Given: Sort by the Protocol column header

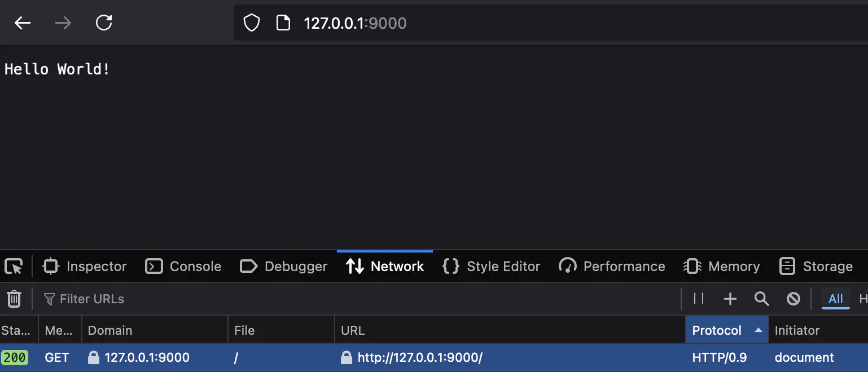Looking at the screenshot, I should pyautogui.click(x=717, y=330).
